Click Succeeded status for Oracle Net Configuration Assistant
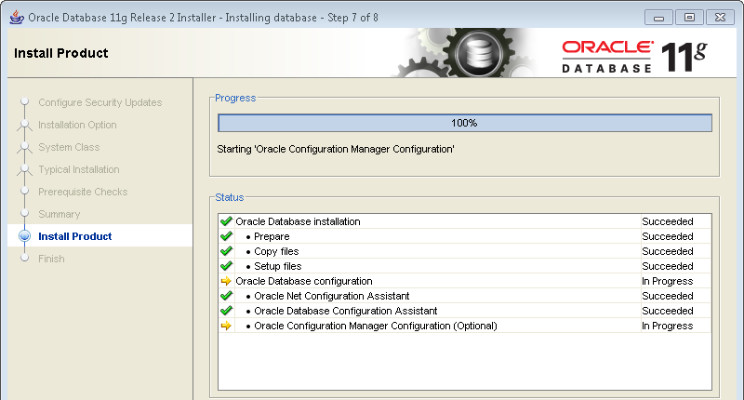 tap(668, 296)
